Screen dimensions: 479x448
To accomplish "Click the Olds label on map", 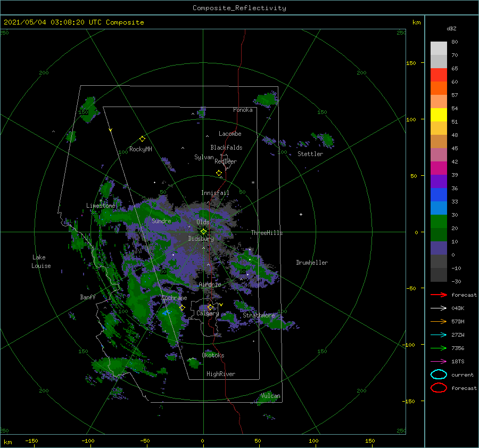I will tap(203, 222).
